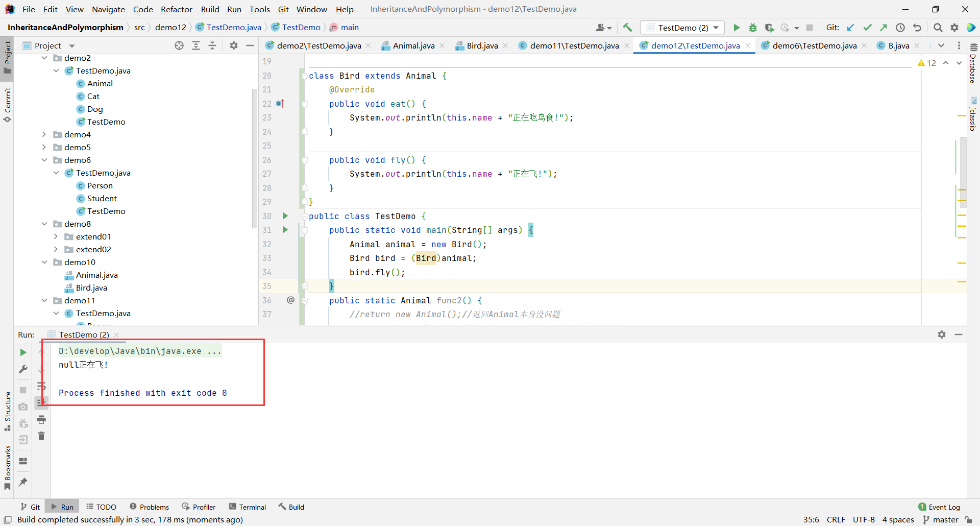980x526 pixels.
Task: Open the Terminal tool window
Action: pyautogui.click(x=248, y=507)
